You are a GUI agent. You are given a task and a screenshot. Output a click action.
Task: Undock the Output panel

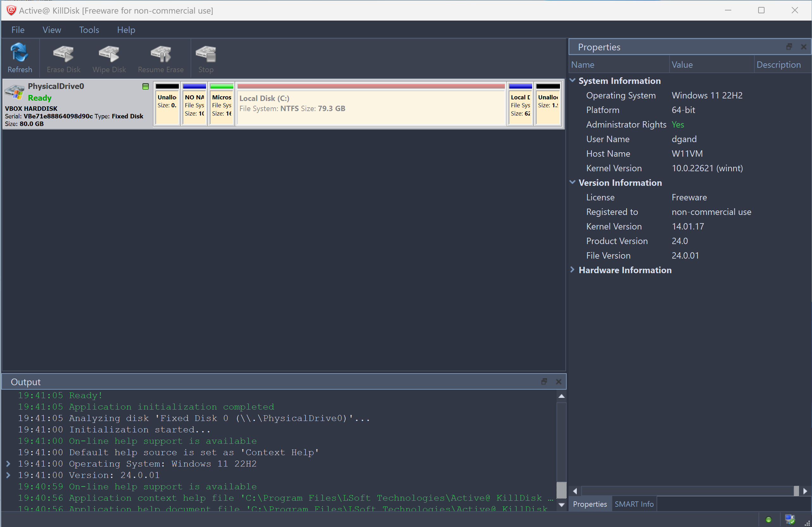click(544, 381)
